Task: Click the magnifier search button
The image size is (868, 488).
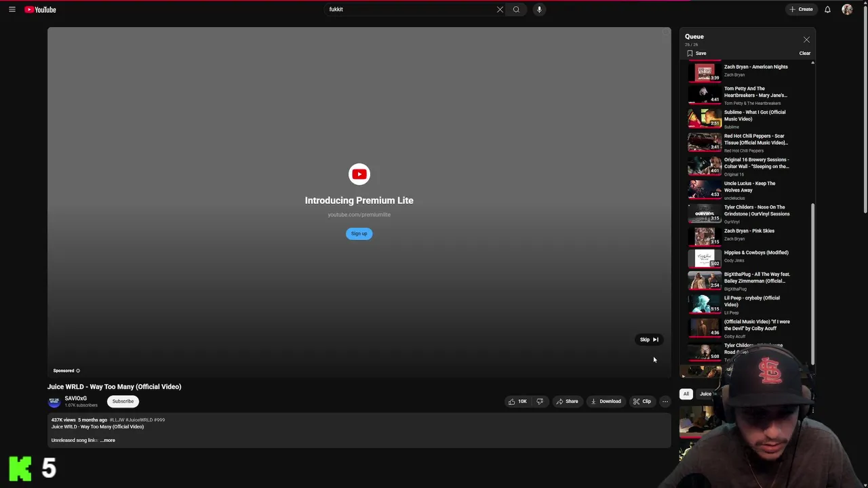Action: click(x=516, y=9)
